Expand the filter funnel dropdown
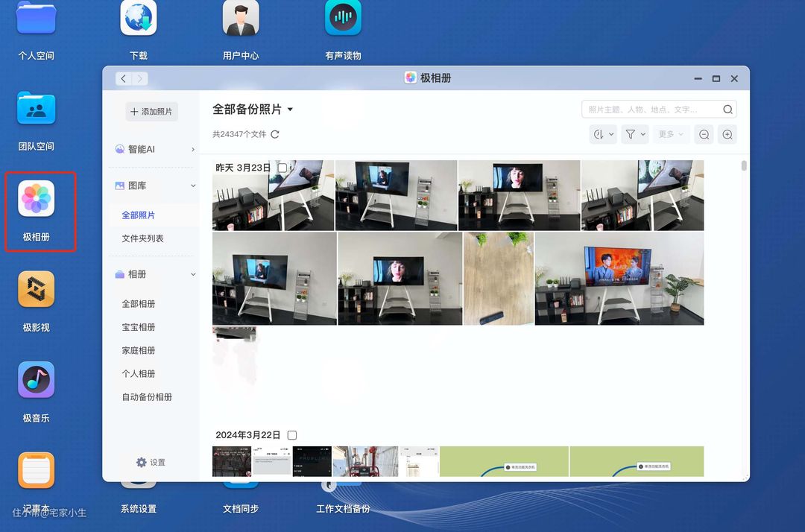Screen dimensions: 805x532 pyautogui.click(x=635, y=134)
